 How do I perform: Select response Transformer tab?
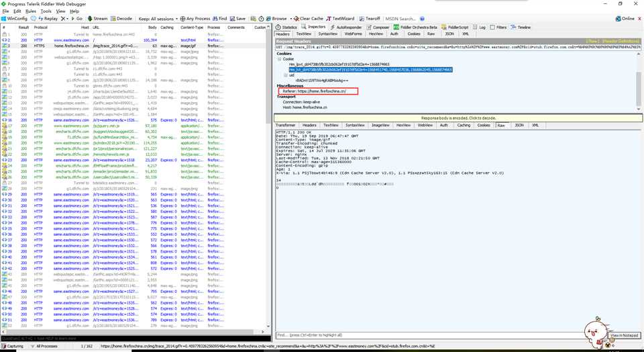[286, 126]
